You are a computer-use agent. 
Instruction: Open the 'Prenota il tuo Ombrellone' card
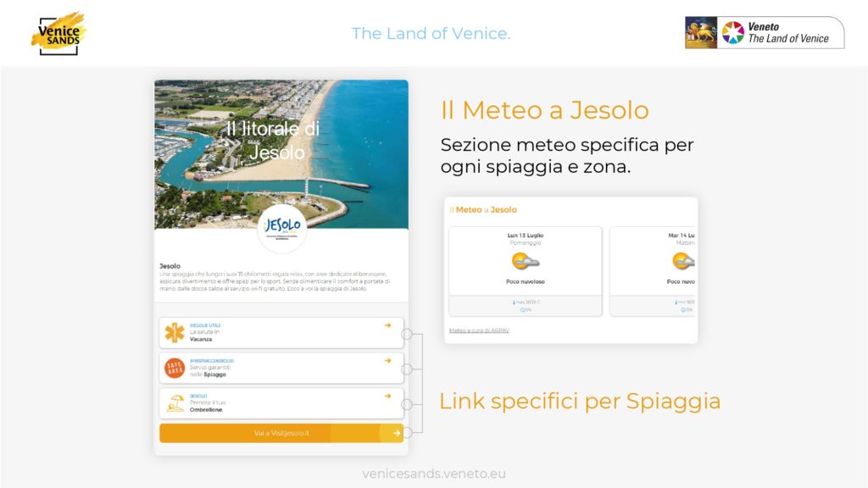click(281, 402)
